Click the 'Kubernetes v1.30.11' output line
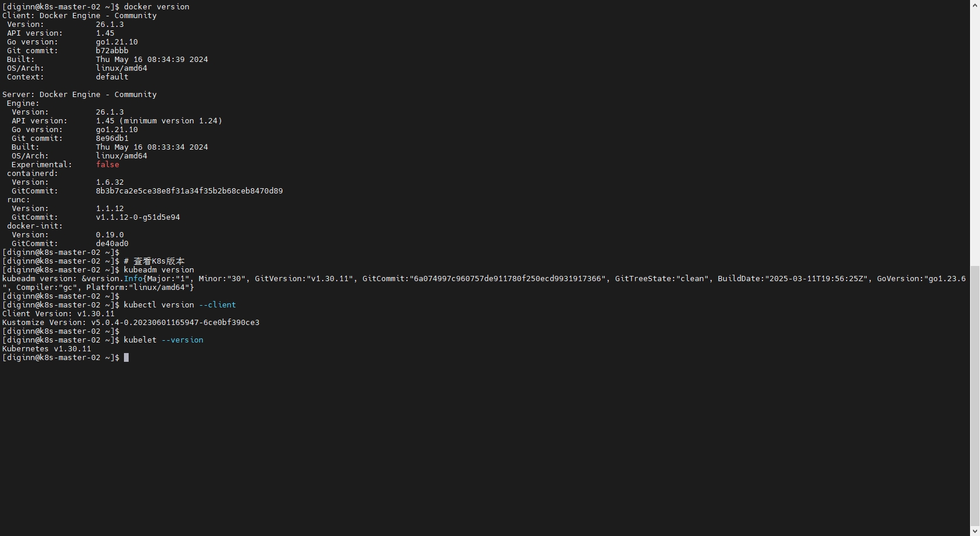The width and height of the screenshot is (980, 536). click(x=47, y=349)
